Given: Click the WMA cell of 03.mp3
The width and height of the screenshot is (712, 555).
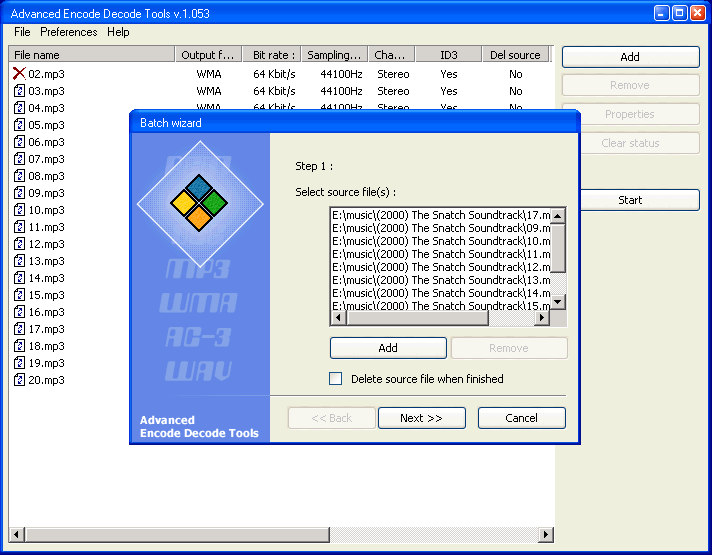Looking at the screenshot, I should tap(209, 91).
